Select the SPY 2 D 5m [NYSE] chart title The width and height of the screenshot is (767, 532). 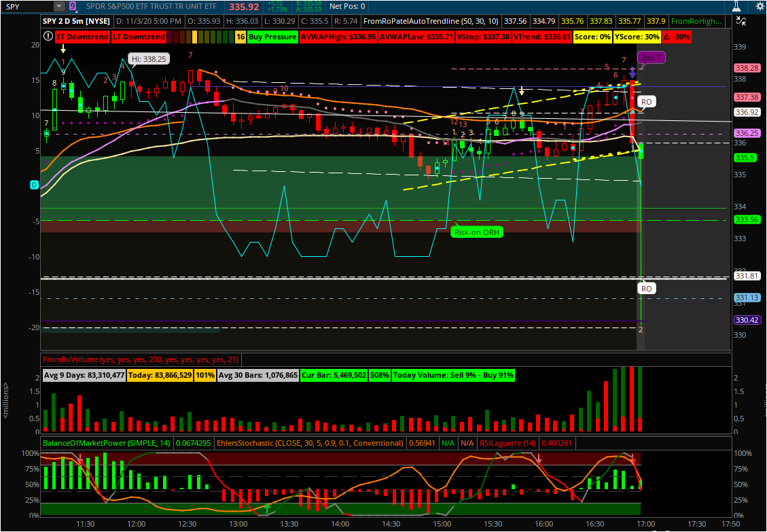pos(76,21)
